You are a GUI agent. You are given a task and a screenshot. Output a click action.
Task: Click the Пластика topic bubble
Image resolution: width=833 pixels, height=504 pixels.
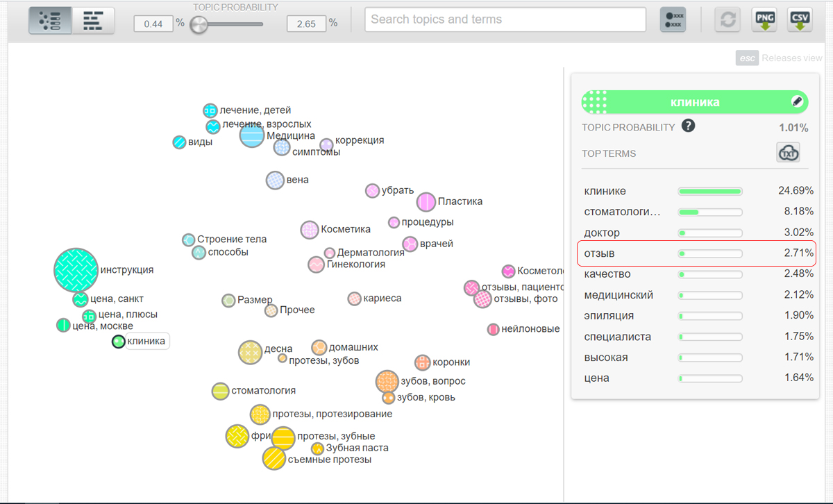click(426, 202)
